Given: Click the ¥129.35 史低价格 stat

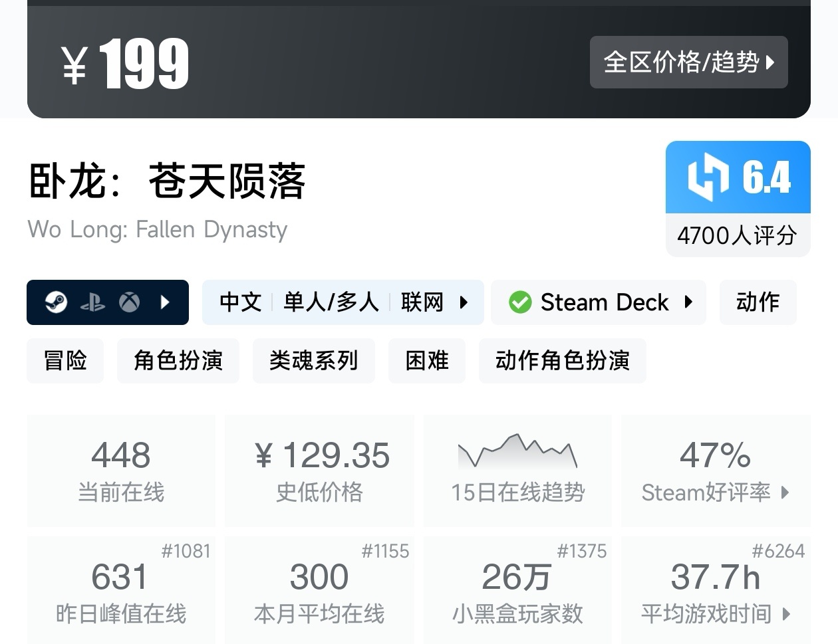Looking at the screenshot, I should [320, 471].
